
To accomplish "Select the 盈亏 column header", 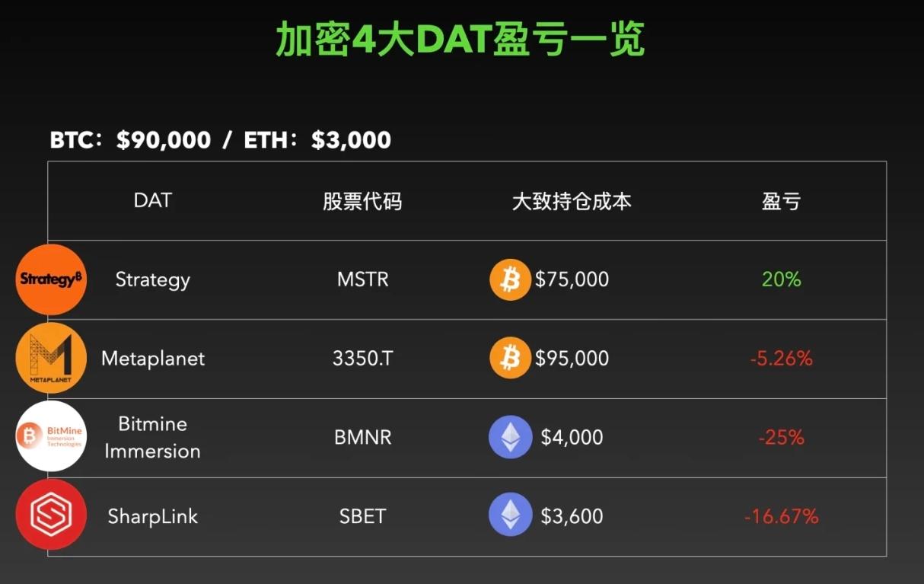I will coord(781,202).
